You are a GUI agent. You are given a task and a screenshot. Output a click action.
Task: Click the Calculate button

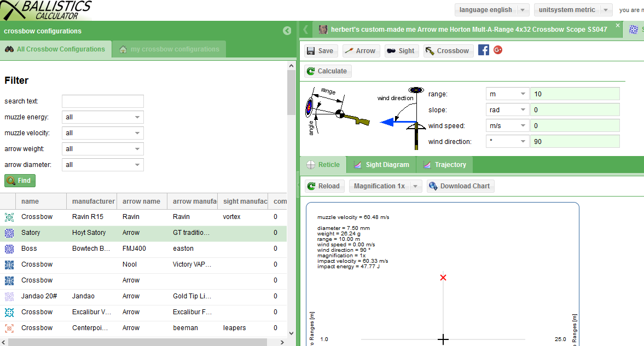point(328,71)
